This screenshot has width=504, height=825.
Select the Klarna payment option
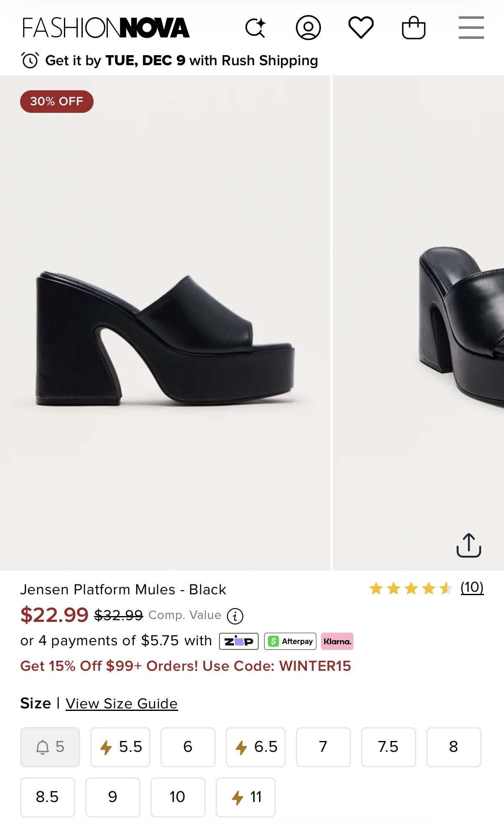coord(339,641)
